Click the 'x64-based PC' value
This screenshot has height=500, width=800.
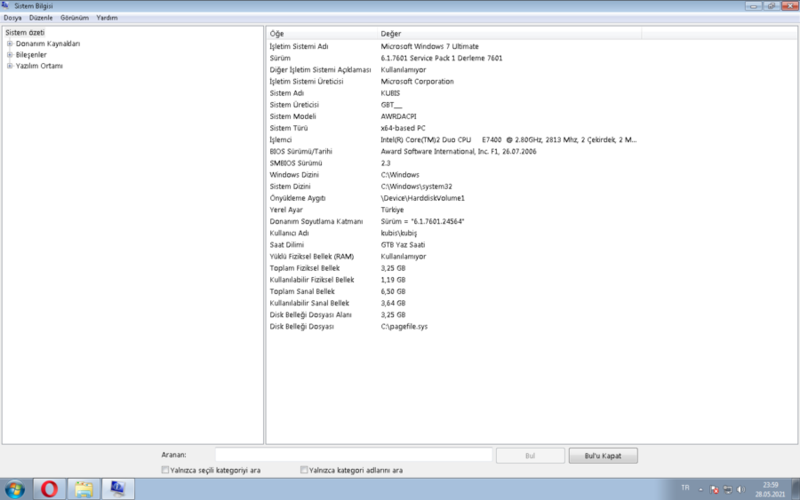[x=403, y=129]
